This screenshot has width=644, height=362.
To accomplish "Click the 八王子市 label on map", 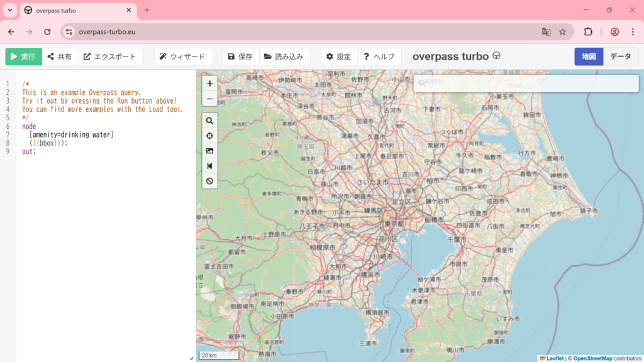I will (x=312, y=226).
